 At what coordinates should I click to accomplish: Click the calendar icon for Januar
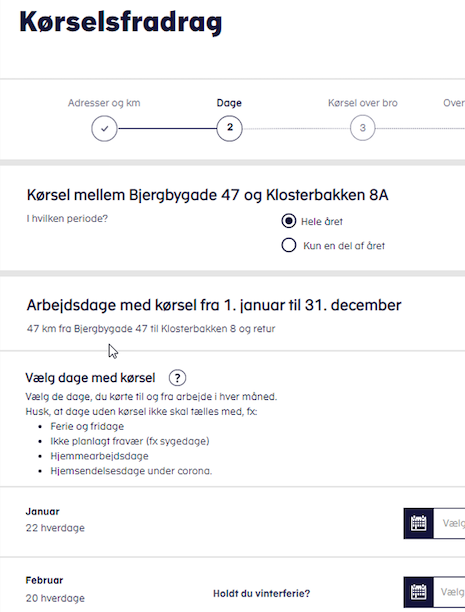click(419, 523)
